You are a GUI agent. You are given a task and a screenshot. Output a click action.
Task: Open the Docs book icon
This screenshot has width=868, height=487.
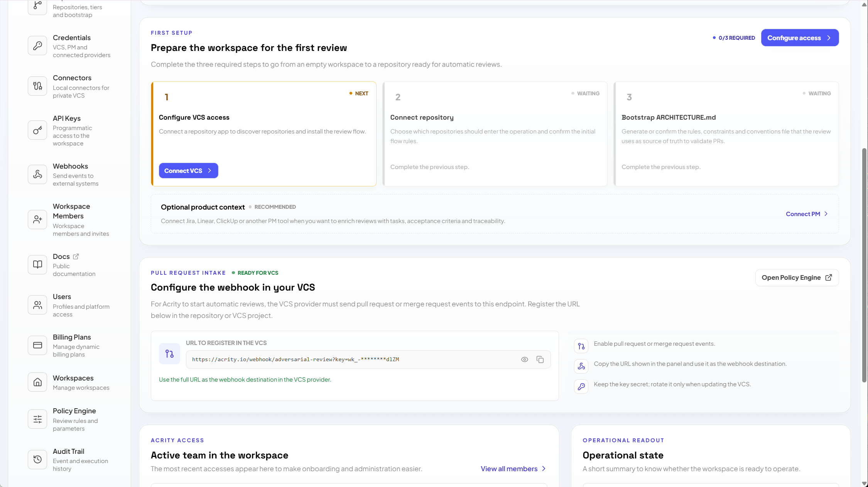pos(37,264)
